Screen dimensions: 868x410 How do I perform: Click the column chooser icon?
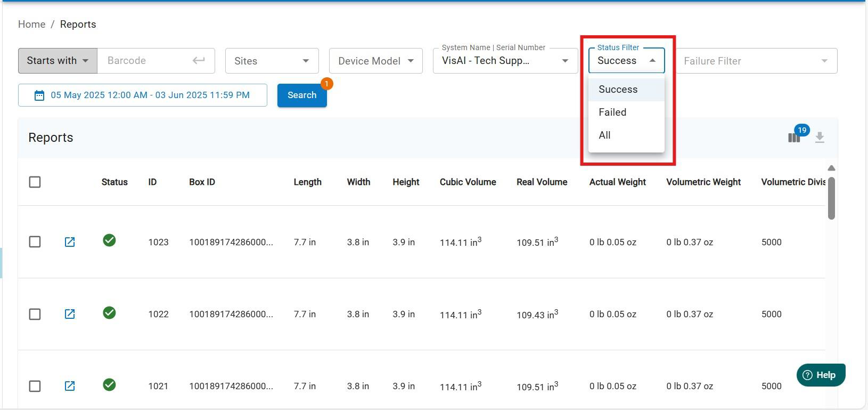click(793, 138)
